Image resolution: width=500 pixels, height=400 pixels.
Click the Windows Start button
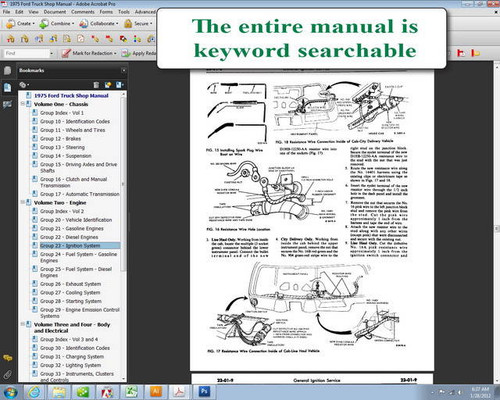click(10, 392)
